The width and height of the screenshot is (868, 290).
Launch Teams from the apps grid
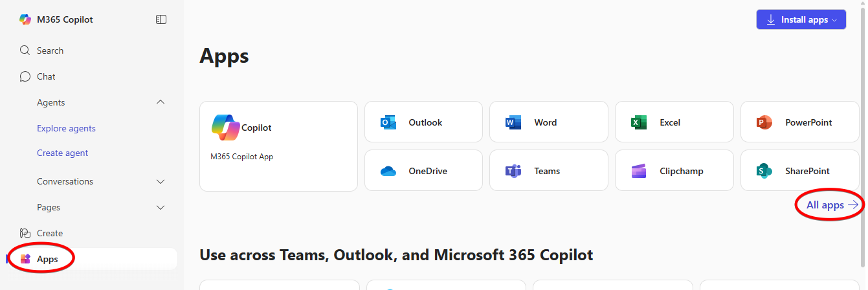(548, 171)
